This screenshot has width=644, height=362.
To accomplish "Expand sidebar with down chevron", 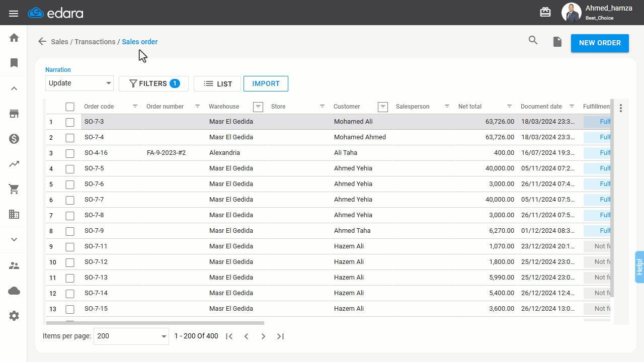I will [14, 239].
